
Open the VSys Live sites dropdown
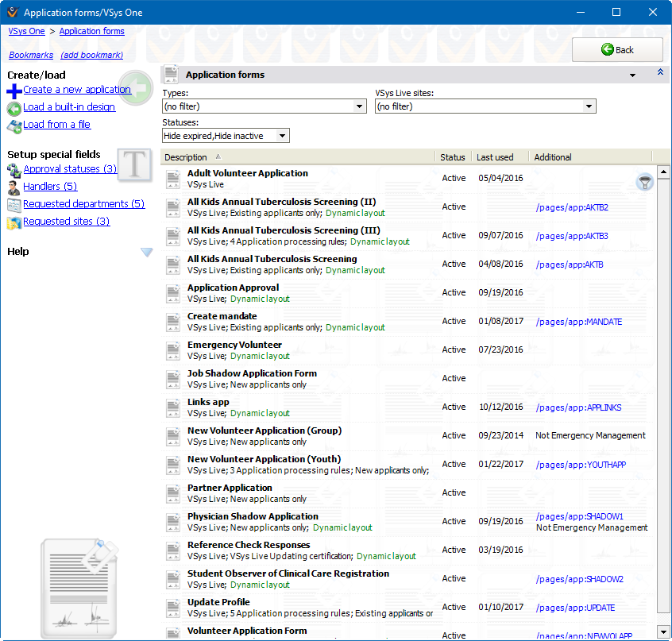(589, 106)
